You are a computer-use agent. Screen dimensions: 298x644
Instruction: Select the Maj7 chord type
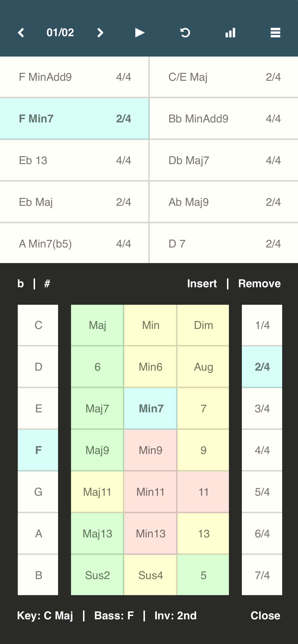click(x=97, y=408)
